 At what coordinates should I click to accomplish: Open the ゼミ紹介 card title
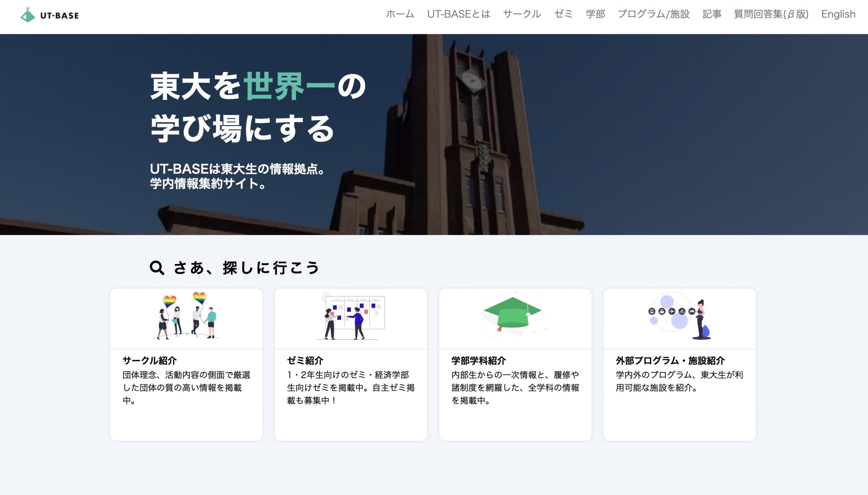point(305,360)
